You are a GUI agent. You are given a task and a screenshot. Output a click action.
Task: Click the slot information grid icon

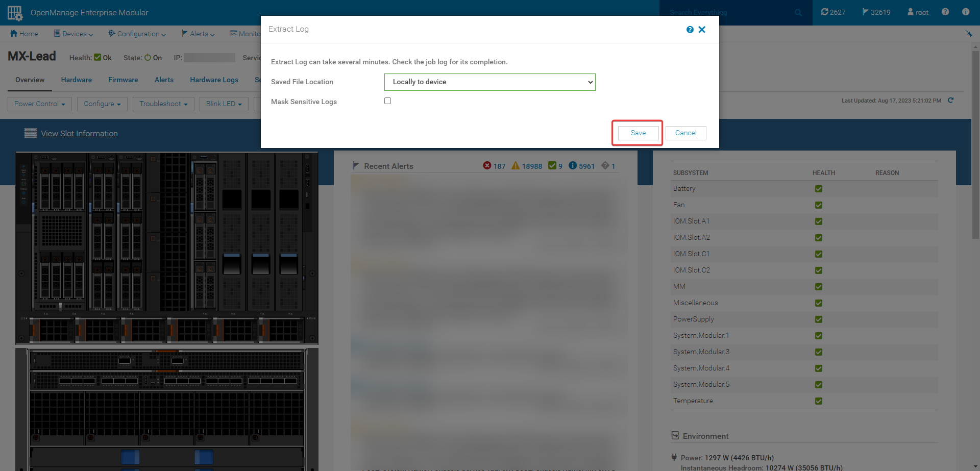[x=30, y=133]
